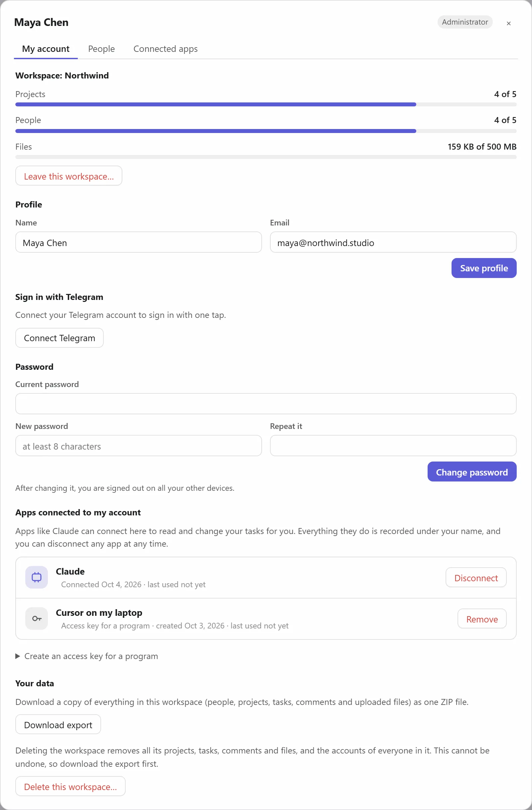Focus the Email input field
Viewport: 532px width, 810px height.
coord(393,242)
